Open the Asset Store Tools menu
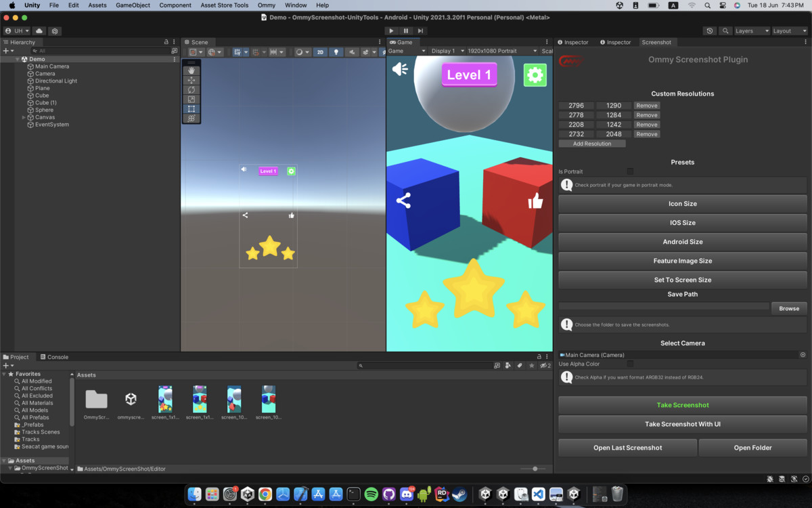Viewport: 812px width, 508px height. [x=224, y=5]
